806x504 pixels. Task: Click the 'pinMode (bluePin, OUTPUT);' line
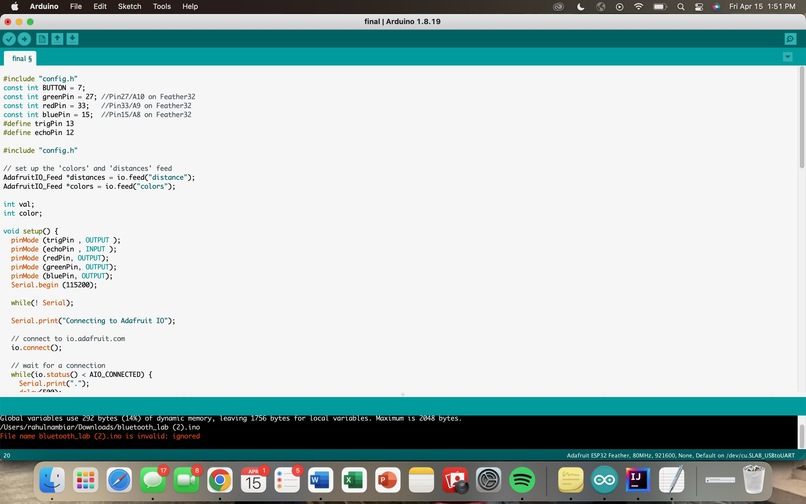coord(62,276)
